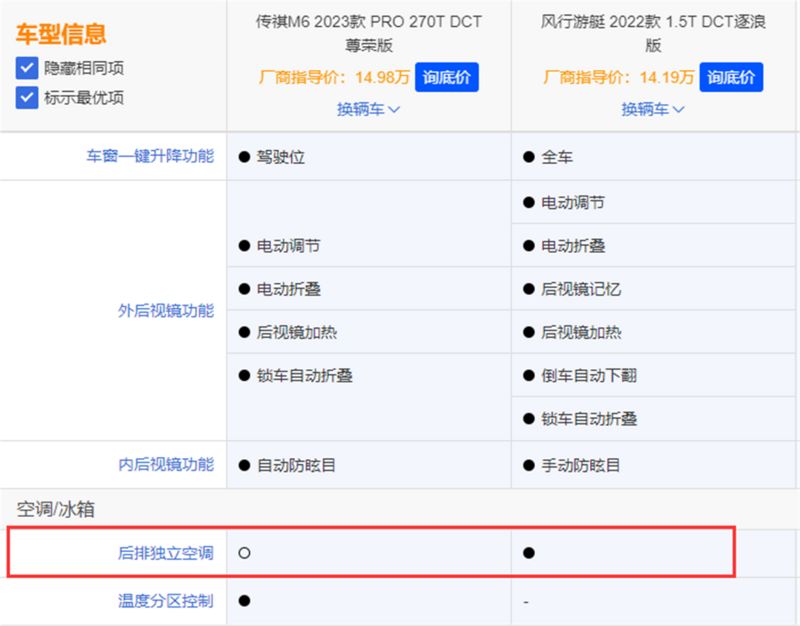Click 锁车自动折叠 in 风行游艇 column
Viewport: 800px width, 626px height.
point(589,419)
